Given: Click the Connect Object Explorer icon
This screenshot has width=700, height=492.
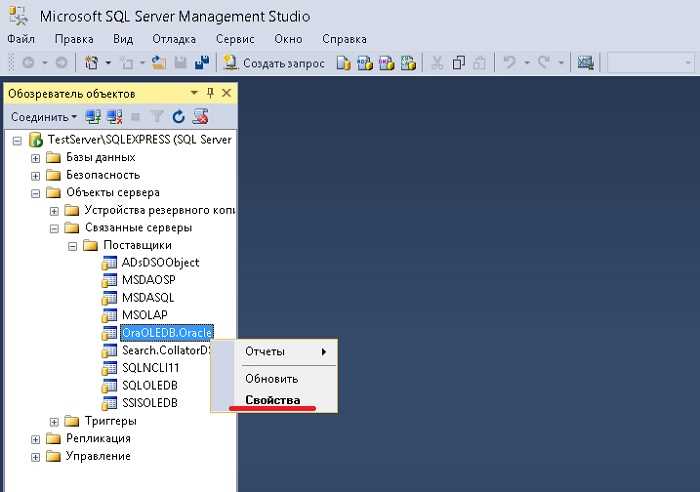Looking at the screenshot, I should pos(93,117).
